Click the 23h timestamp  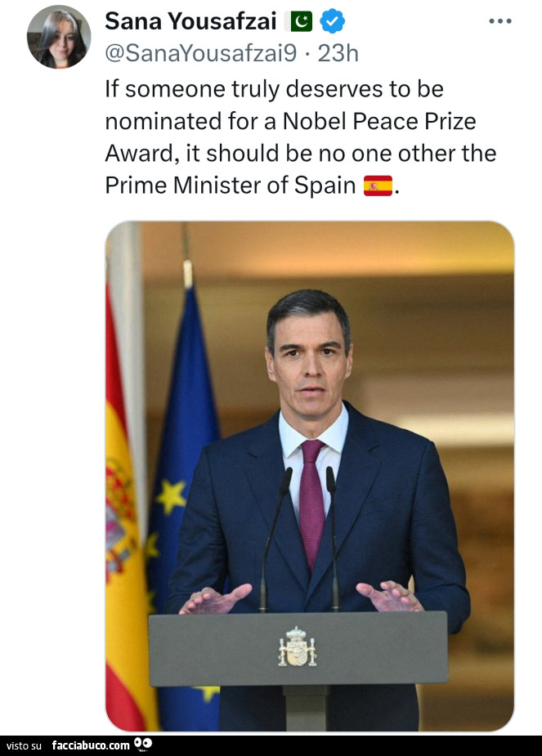[338, 53]
